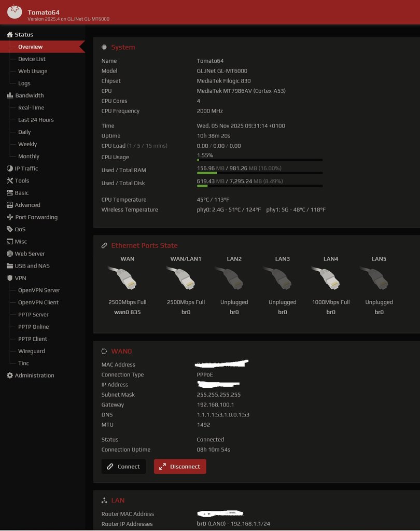
Task: Click the LAN section network icon
Action: (x=104, y=500)
